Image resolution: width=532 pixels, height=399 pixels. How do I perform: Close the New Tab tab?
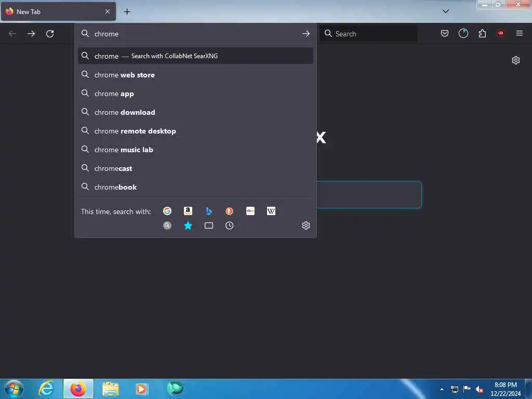tap(108, 11)
